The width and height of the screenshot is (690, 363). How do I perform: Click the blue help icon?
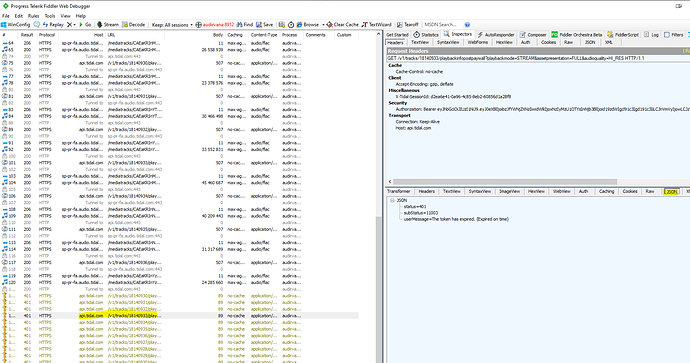tap(467, 25)
